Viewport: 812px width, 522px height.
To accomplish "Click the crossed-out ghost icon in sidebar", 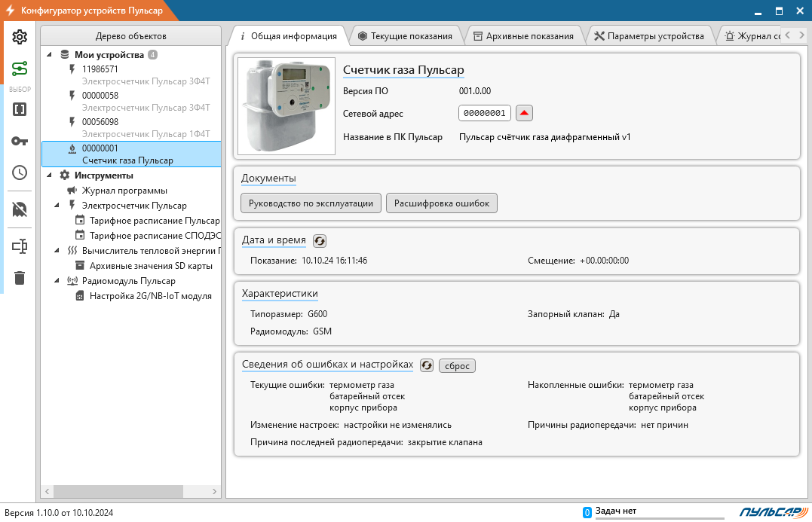I will (20, 209).
